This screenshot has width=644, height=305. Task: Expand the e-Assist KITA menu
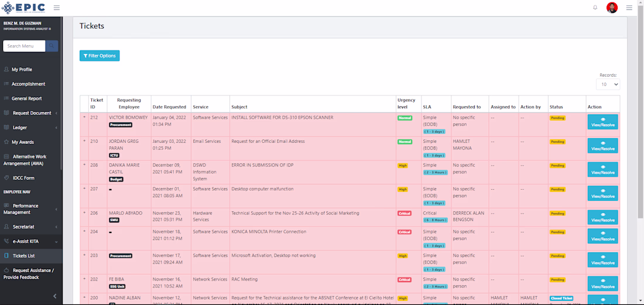coord(31,241)
